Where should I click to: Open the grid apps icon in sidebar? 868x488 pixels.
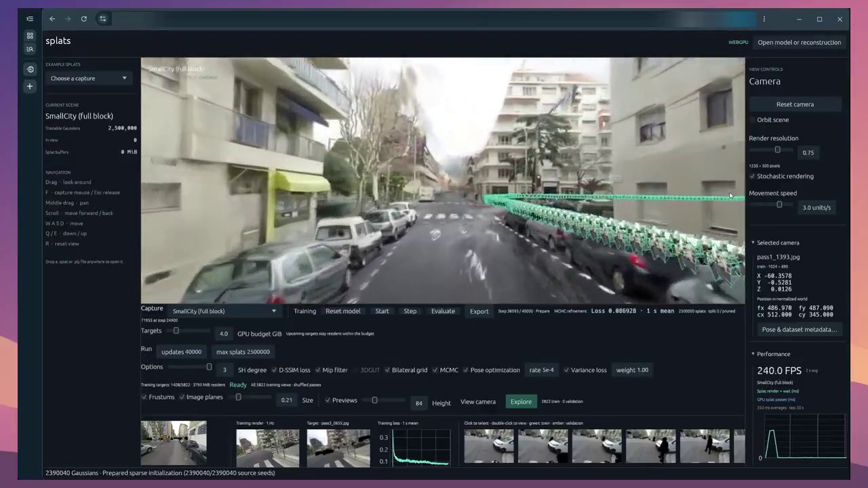coord(30,35)
